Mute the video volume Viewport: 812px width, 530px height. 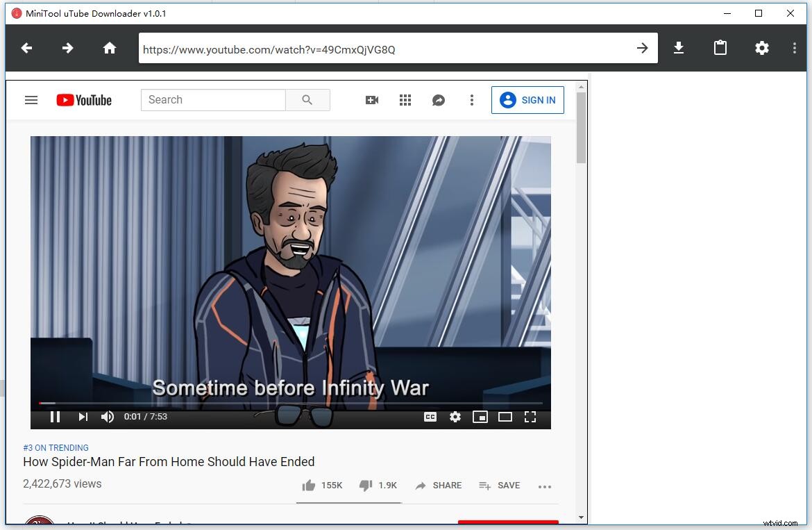pyautogui.click(x=108, y=417)
